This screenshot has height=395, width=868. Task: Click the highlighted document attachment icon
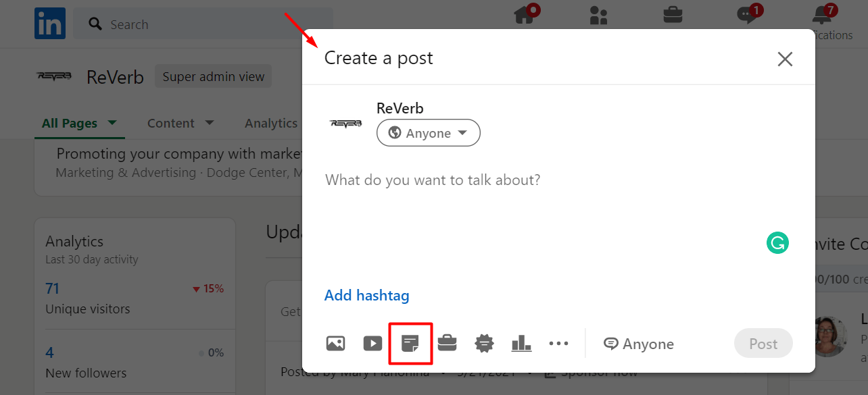[410, 343]
